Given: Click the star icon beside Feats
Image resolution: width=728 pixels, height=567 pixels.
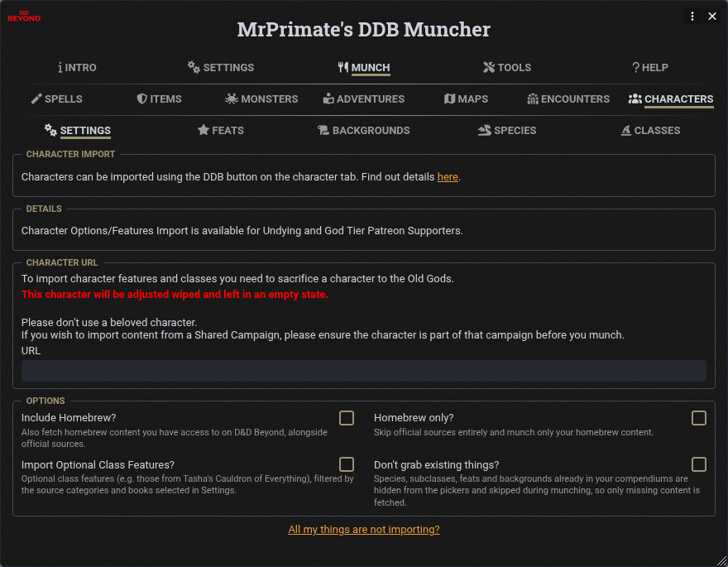Looking at the screenshot, I should click(204, 130).
